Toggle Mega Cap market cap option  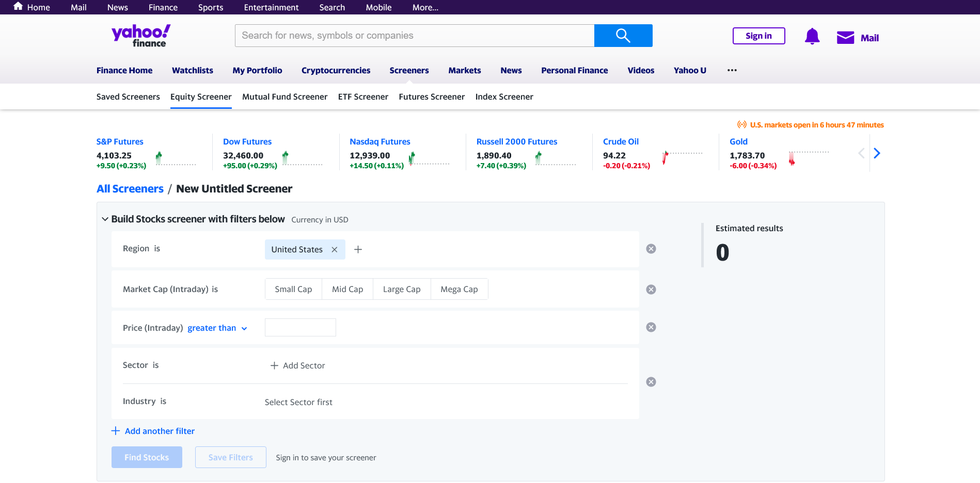459,289
